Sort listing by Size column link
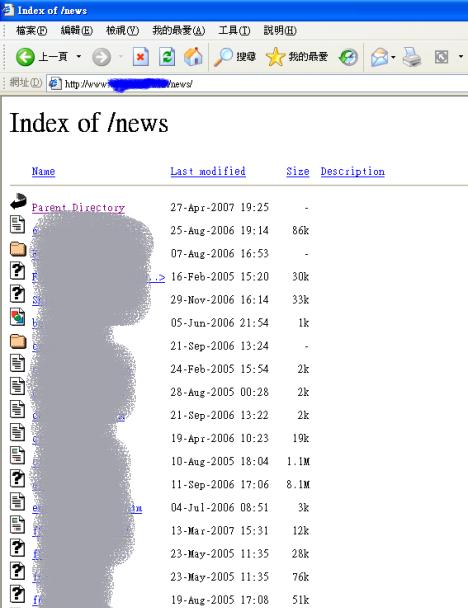The width and height of the screenshot is (468, 608). pos(298,171)
